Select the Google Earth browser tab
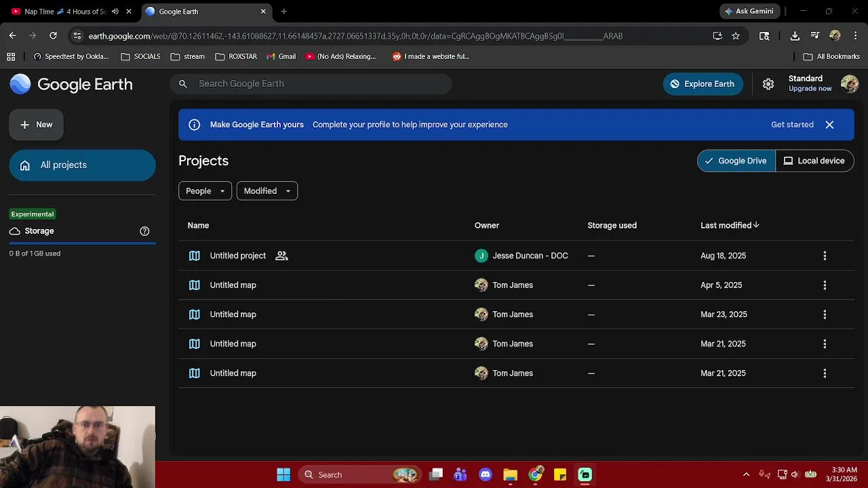Image resolution: width=868 pixels, height=488 pixels. (206, 12)
